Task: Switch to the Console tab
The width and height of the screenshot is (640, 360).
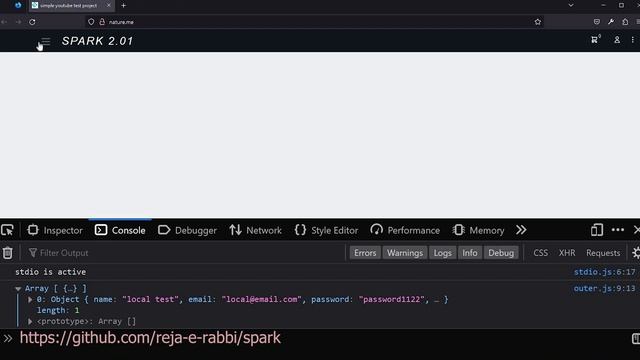Action: pyautogui.click(x=120, y=230)
